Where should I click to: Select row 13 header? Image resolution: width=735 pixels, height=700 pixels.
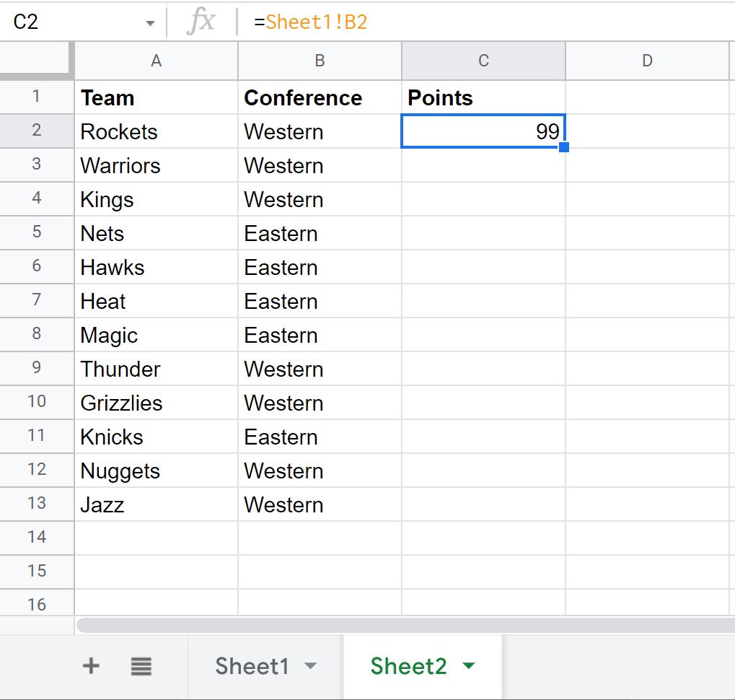point(37,504)
